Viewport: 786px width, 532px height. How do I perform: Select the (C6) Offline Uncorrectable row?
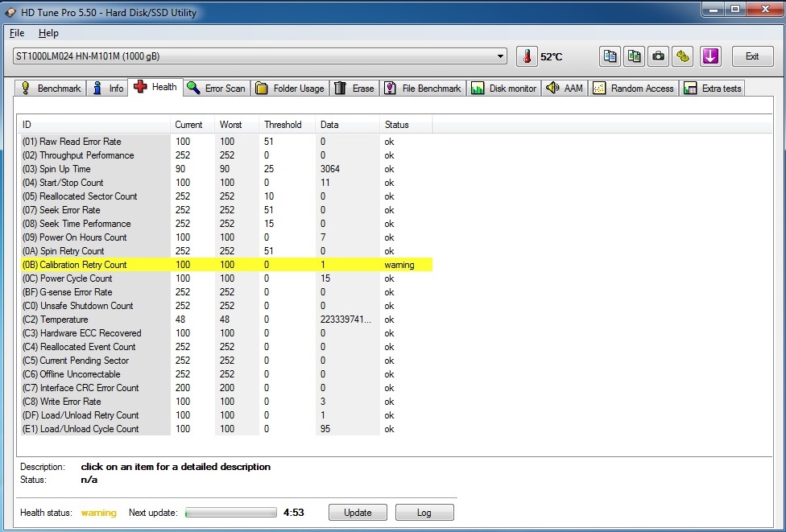click(225, 374)
